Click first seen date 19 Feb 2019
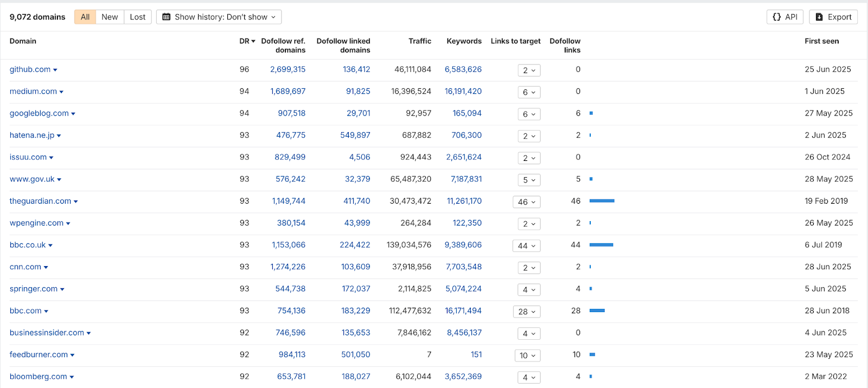The width and height of the screenshot is (868, 388). coord(826,201)
